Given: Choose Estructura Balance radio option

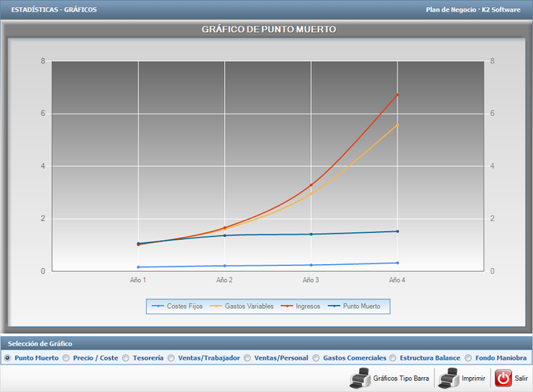Looking at the screenshot, I should click(393, 358).
